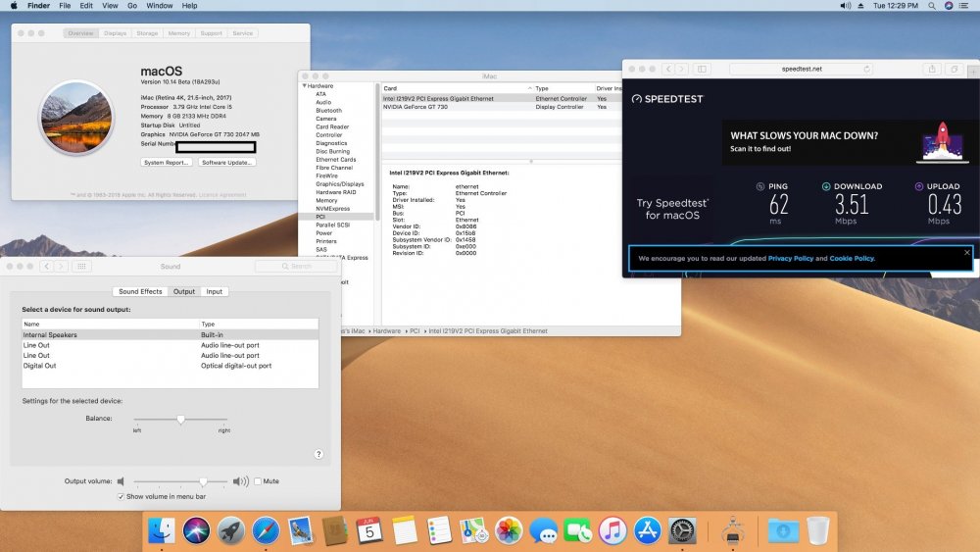Open the Go menu
980x552 pixels.
pyautogui.click(x=132, y=6)
